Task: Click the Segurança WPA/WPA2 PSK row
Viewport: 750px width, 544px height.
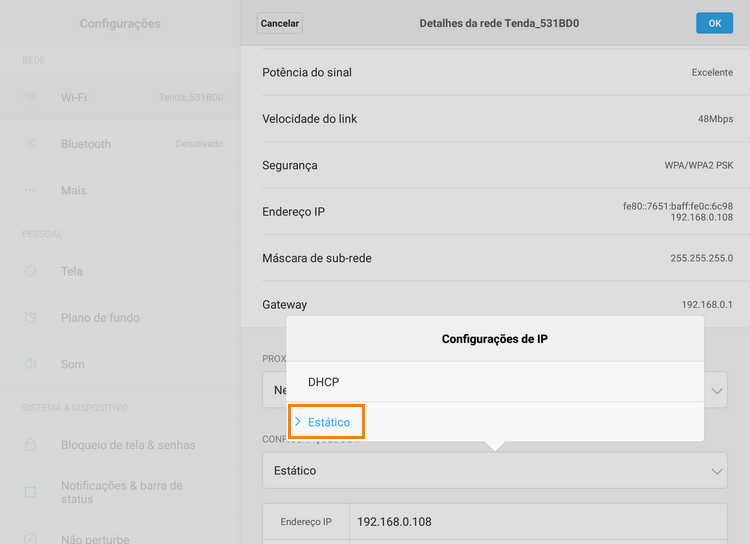Action: click(x=497, y=165)
